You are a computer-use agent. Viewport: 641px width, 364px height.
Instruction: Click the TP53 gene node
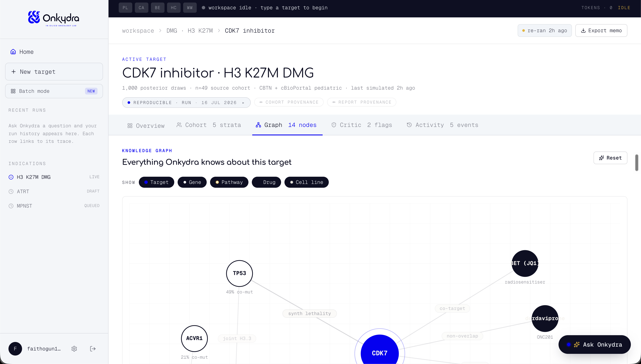[x=239, y=273]
